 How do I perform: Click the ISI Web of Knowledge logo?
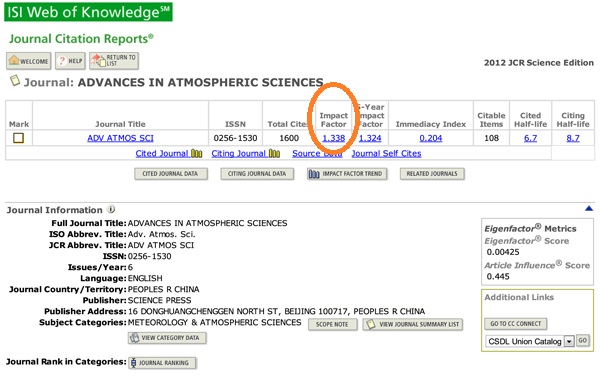(88, 12)
